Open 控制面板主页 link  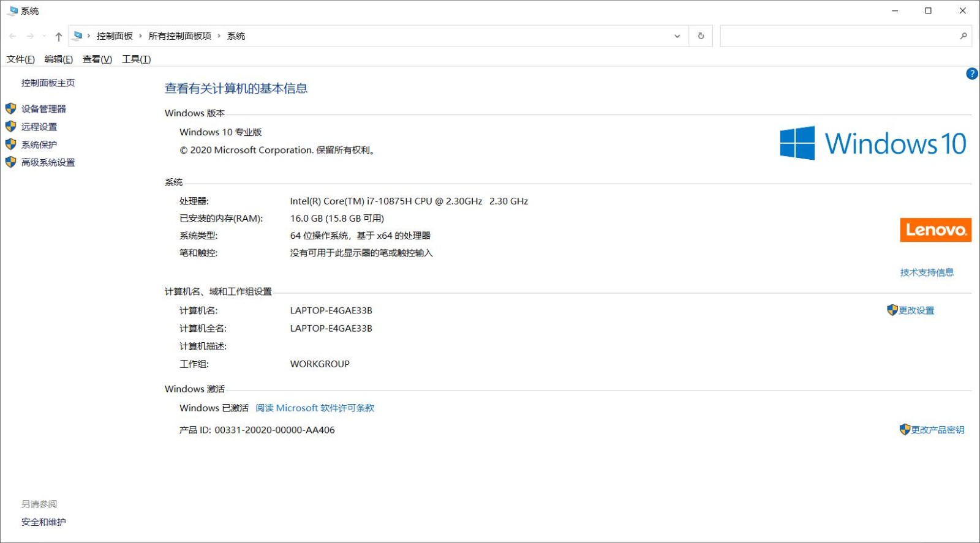click(x=48, y=83)
